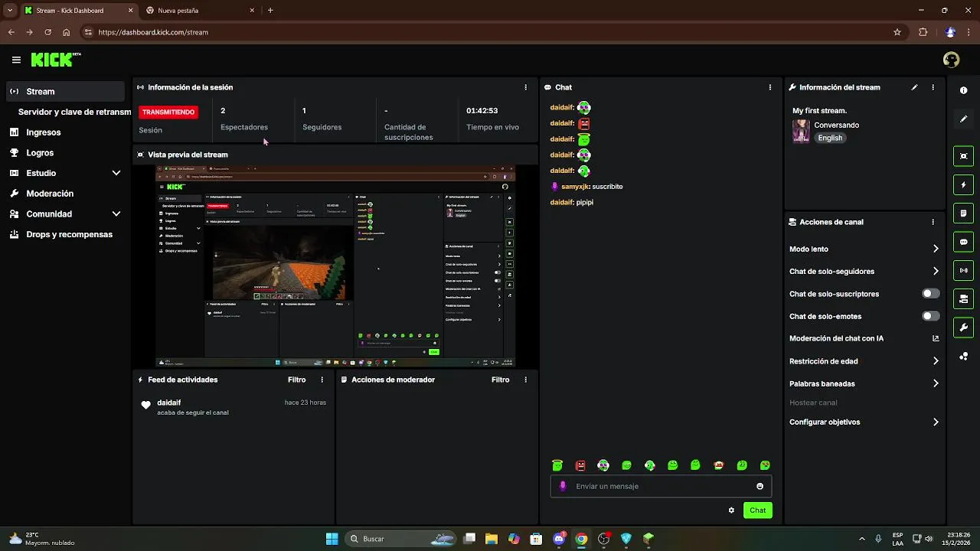Screen dimensions: 980x551
Task: Open the Acciones de canal three-dot menu
Action: [x=933, y=222]
